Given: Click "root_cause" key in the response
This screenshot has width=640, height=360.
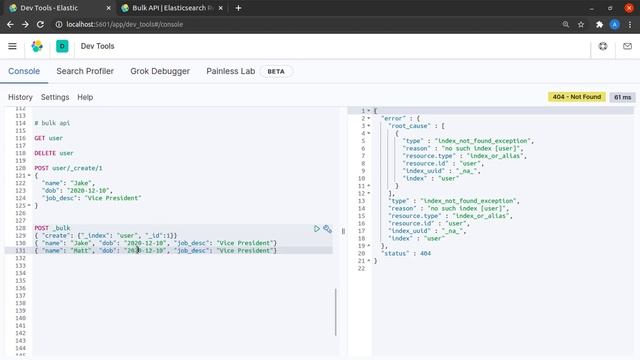Looking at the screenshot, I should pos(409,126).
